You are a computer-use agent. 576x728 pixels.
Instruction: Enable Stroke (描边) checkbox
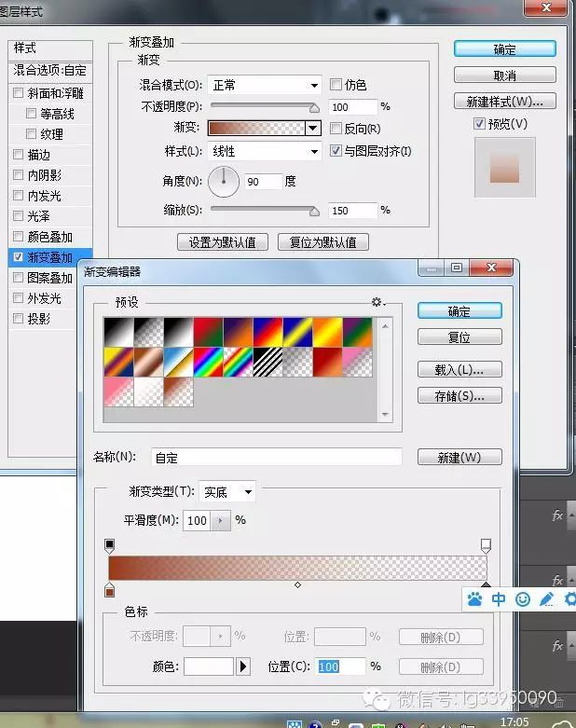coord(18,154)
